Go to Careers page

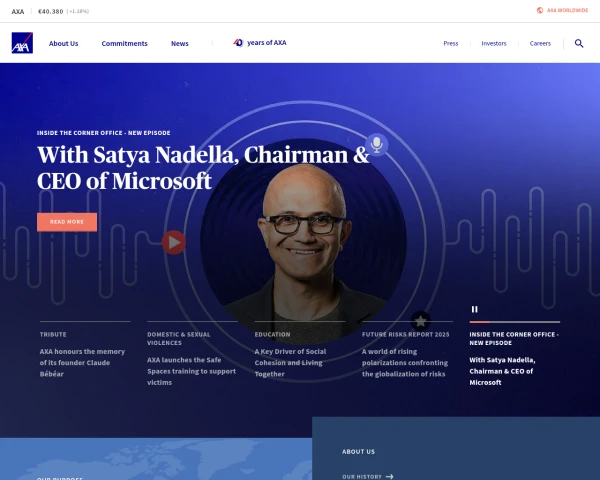[x=540, y=44]
